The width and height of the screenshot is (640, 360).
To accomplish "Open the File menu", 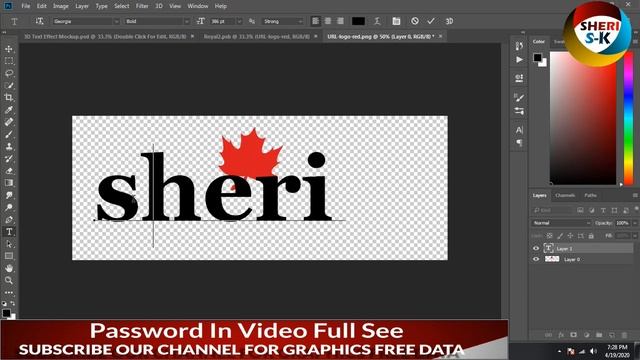I will [x=26, y=6].
